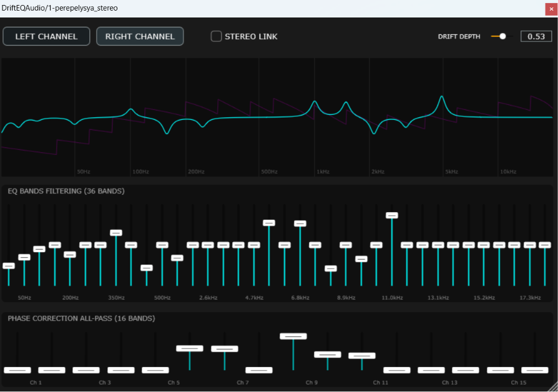Click the 200Hz EQ band slider handle

(70, 255)
